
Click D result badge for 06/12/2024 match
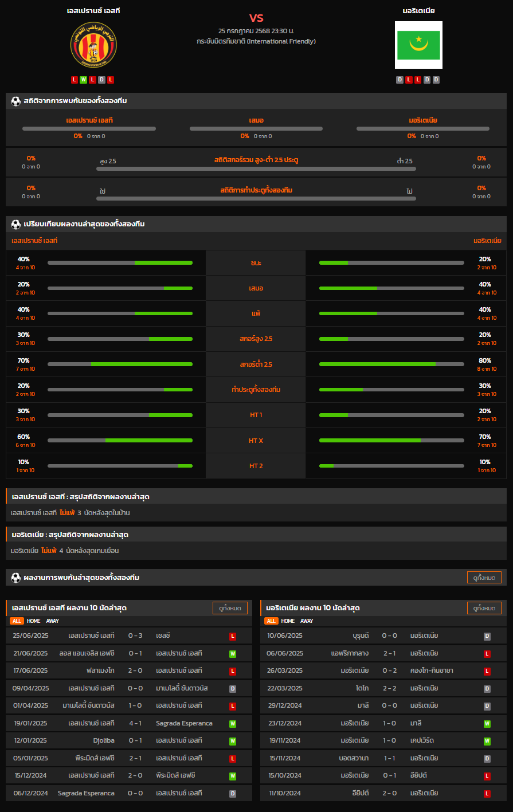pyautogui.click(x=233, y=794)
